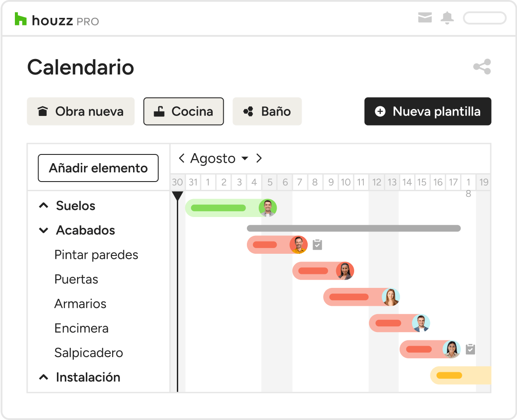Open the mail inbox icon
517x420 pixels.
[425, 18]
